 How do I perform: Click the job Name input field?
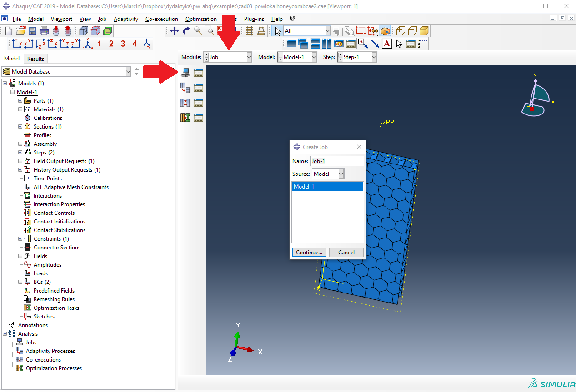click(336, 161)
